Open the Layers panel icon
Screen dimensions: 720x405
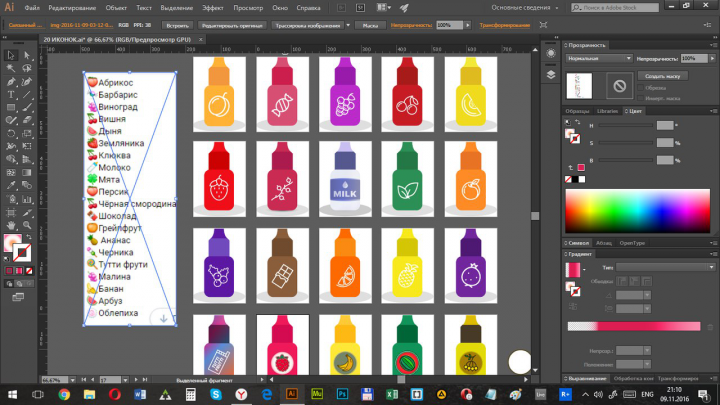(x=551, y=74)
